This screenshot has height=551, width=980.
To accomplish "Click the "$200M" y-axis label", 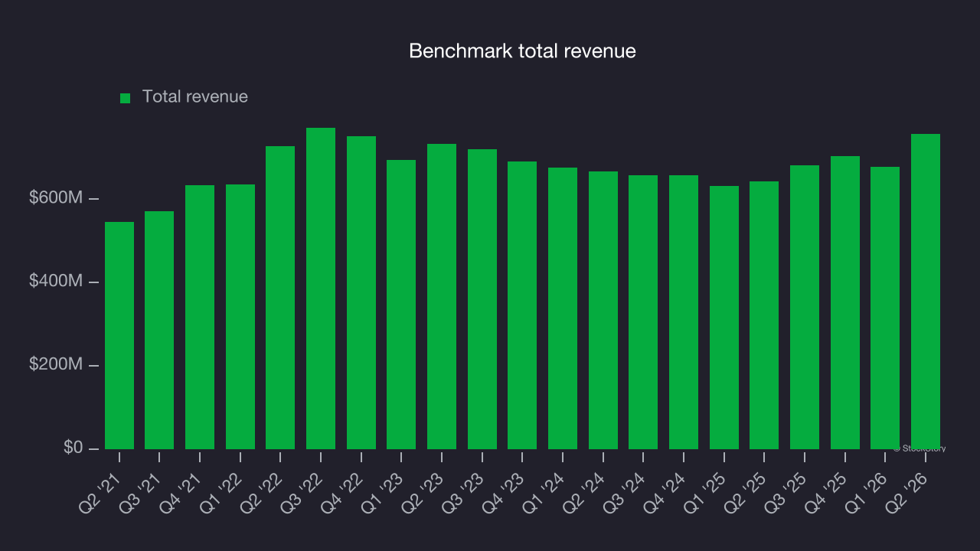I will (x=55, y=365).
